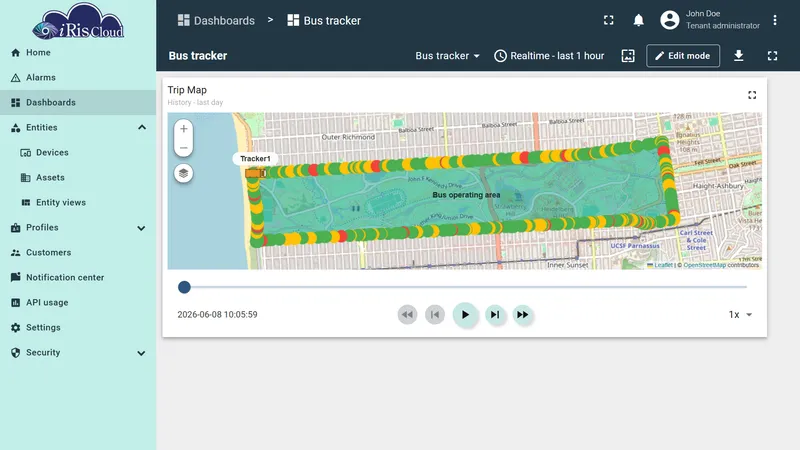Click the Devices icon
Screen dimensions: 800x450
tap(26, 153)
